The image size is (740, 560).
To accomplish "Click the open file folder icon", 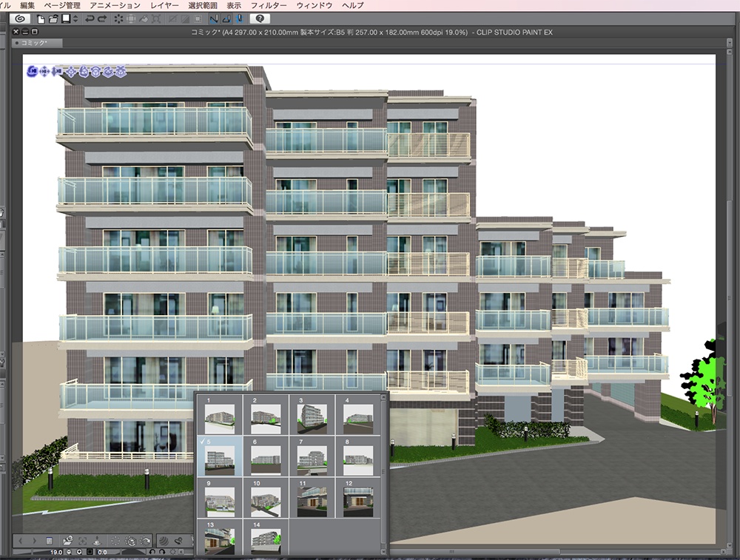I will pyautogui.click(x=53, y=19).
